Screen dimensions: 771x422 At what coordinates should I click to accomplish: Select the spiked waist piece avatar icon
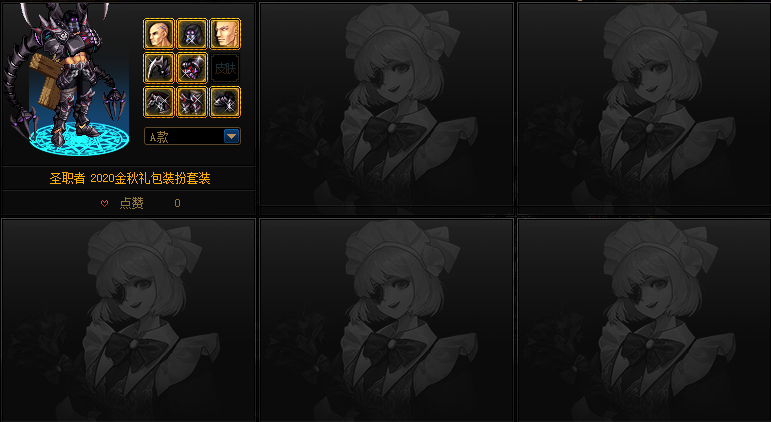click(192, 102)
